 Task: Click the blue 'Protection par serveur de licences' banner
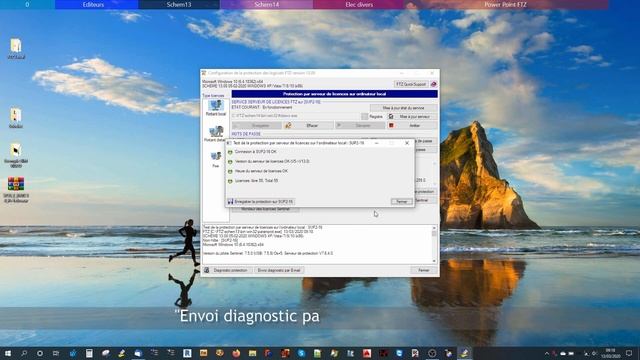click(x=335, y=94)
